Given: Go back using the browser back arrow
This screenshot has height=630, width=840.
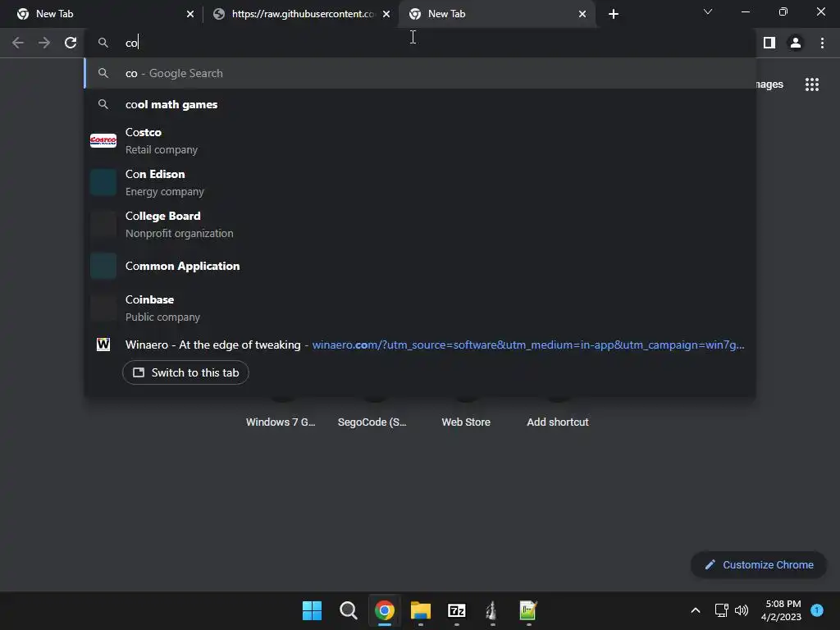Looking at the screenshot, I should pos(18,43).
